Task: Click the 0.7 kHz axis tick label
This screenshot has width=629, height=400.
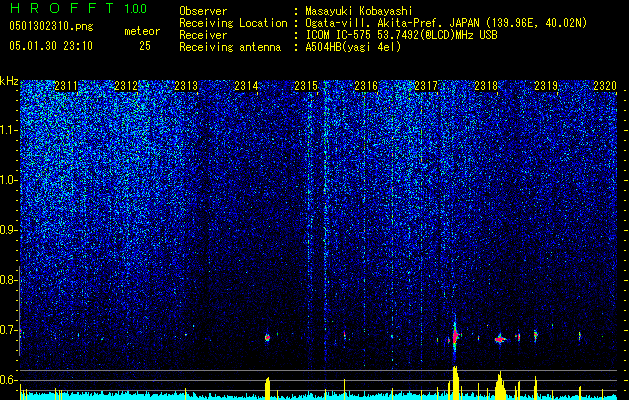Action: click(x=9, y=330)
